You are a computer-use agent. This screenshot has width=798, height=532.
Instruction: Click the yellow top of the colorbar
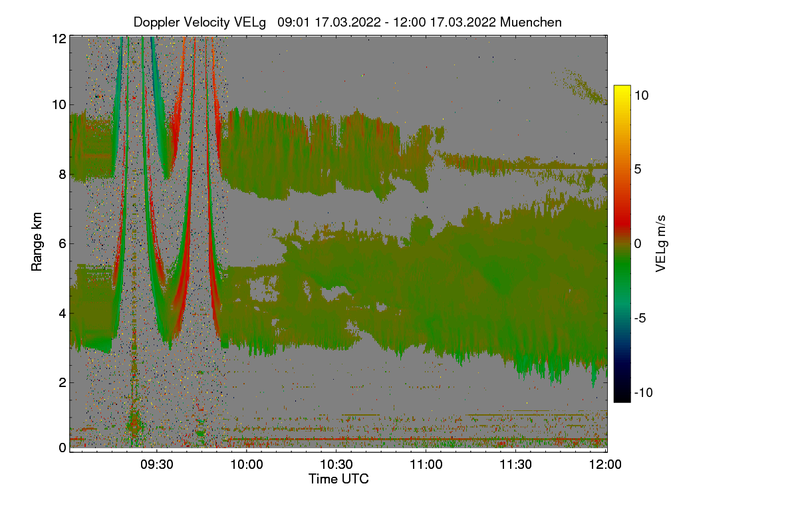[622, 90]
